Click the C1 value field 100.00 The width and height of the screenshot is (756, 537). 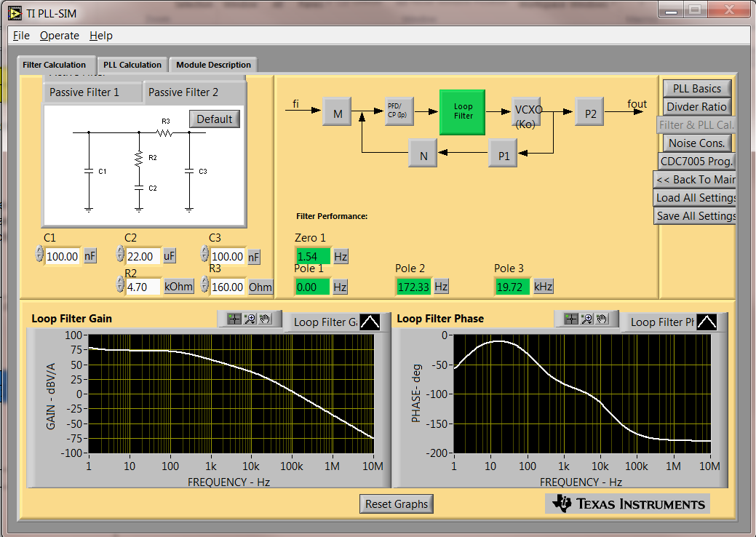click(x=63, y=256)
